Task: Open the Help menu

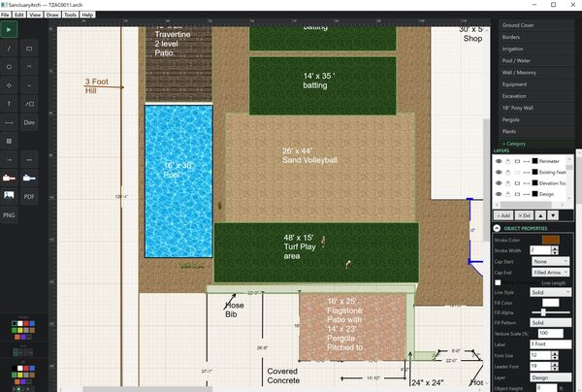Action: 87,15
